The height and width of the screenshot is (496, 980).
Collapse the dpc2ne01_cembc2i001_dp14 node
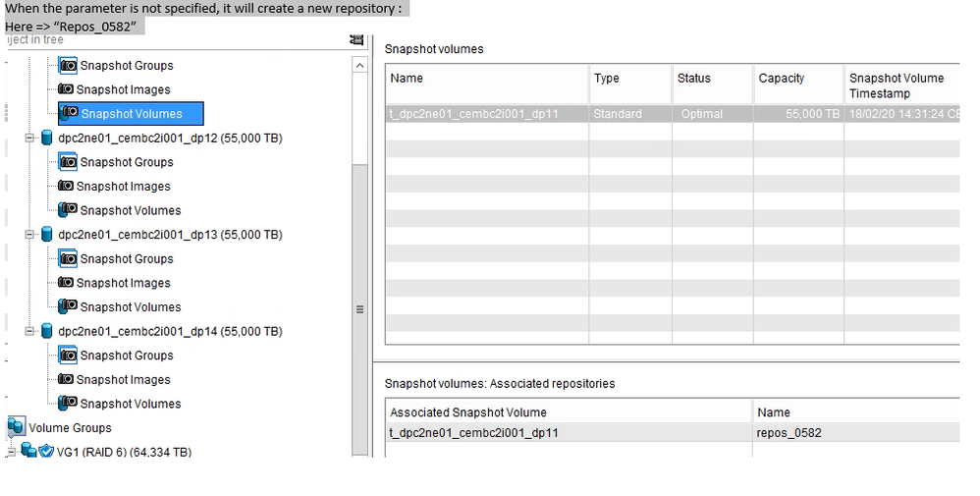coord(29,332)
